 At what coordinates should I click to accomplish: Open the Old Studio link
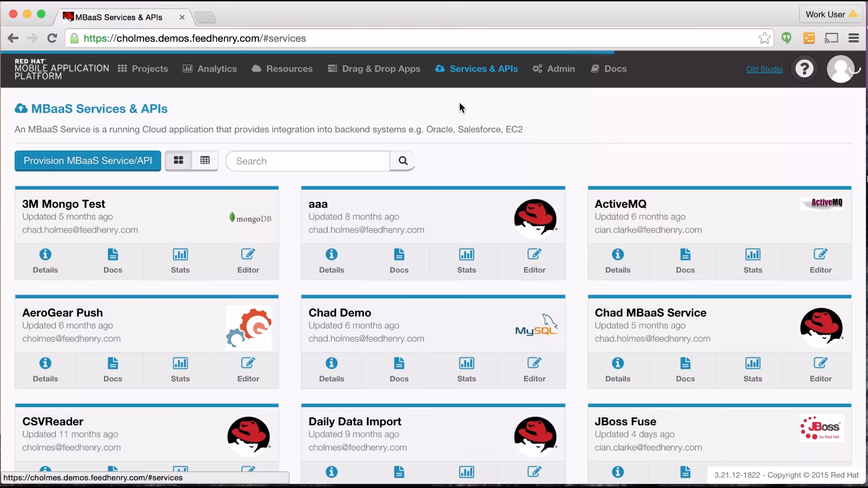coord(764,69)
